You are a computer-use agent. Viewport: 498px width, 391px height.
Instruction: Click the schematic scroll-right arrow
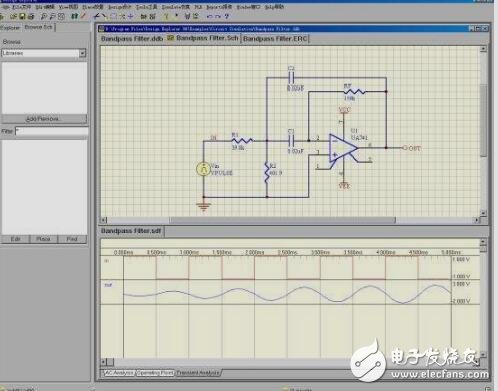coord(477,220)
